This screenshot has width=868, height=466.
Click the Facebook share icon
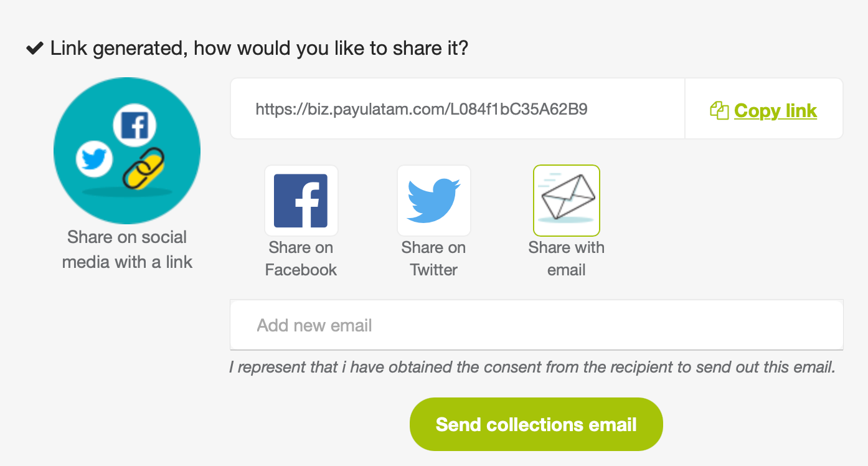pyautogui.click(x=301, y=201)
